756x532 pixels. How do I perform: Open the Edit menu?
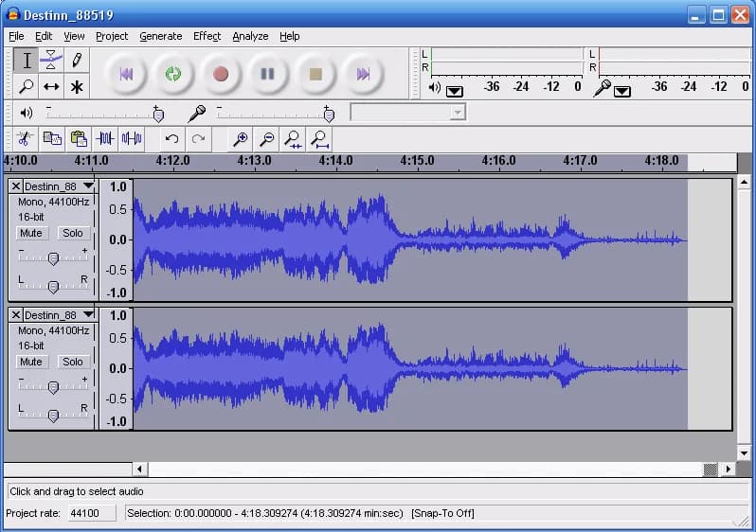44,36
